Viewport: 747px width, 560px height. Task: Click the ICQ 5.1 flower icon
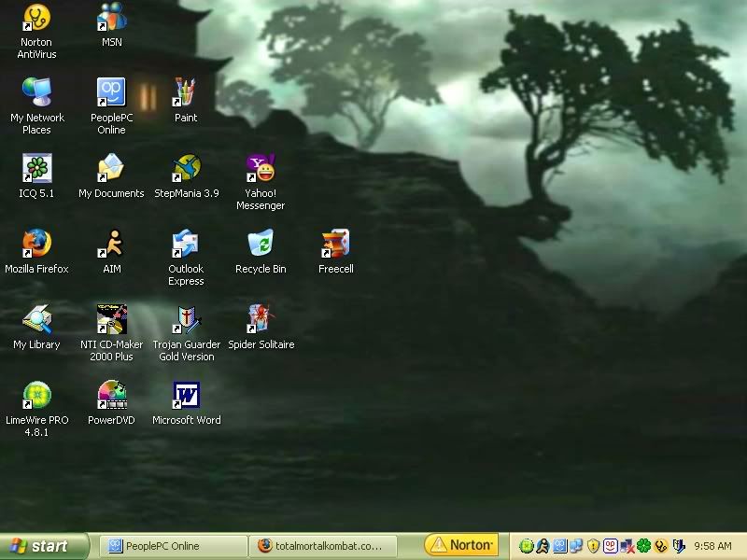pos(36,168)
